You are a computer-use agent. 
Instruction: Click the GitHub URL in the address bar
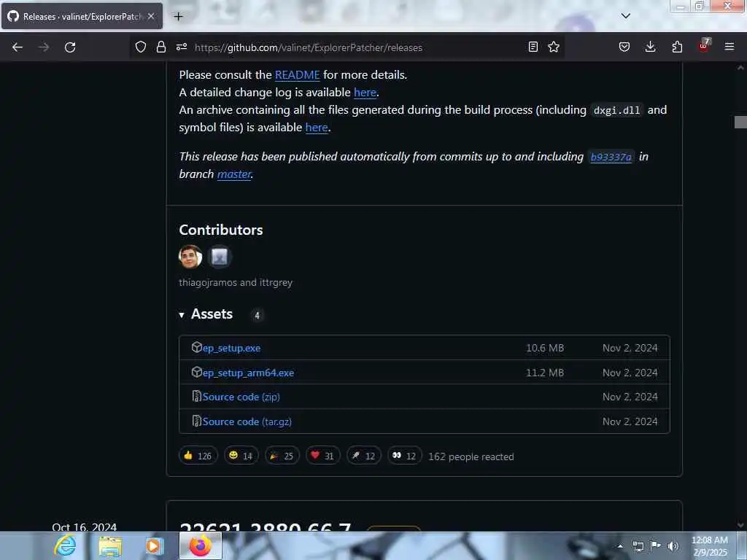(309, 47)
